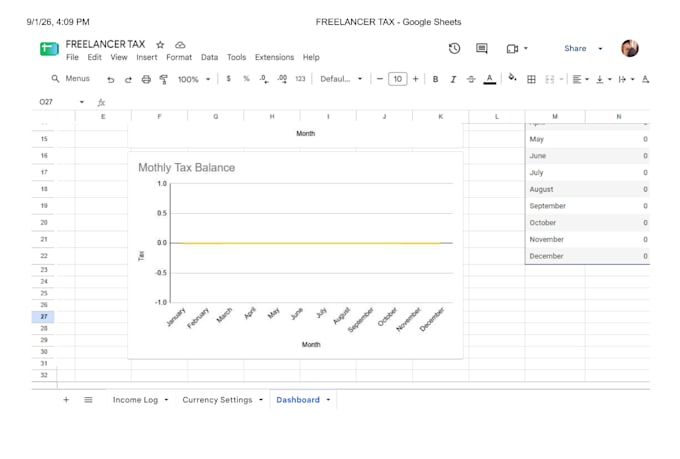This screenshot has height=459, width=680.
Task: Select the Mothly Tax Balance chart
Action: point(295,255)
